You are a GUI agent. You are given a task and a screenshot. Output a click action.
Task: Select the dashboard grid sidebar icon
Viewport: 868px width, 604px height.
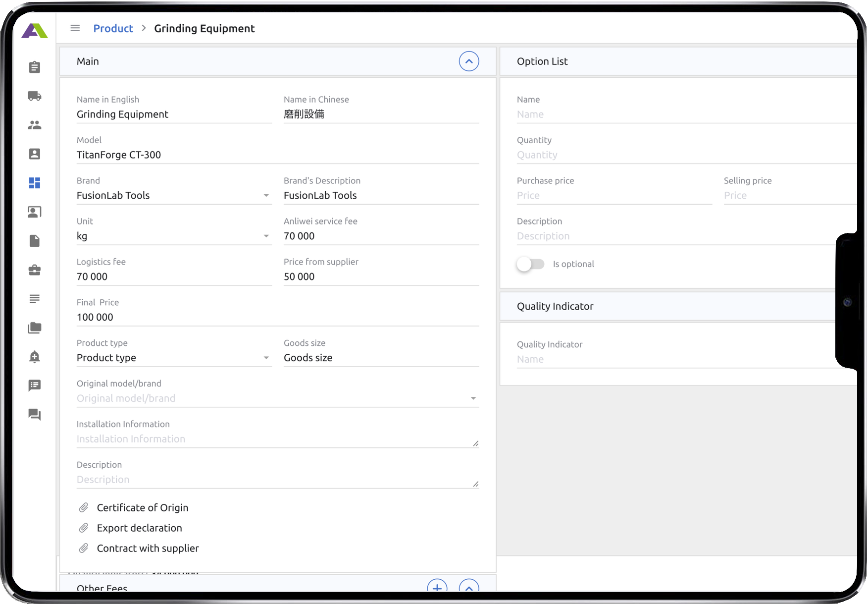(35, 183)
